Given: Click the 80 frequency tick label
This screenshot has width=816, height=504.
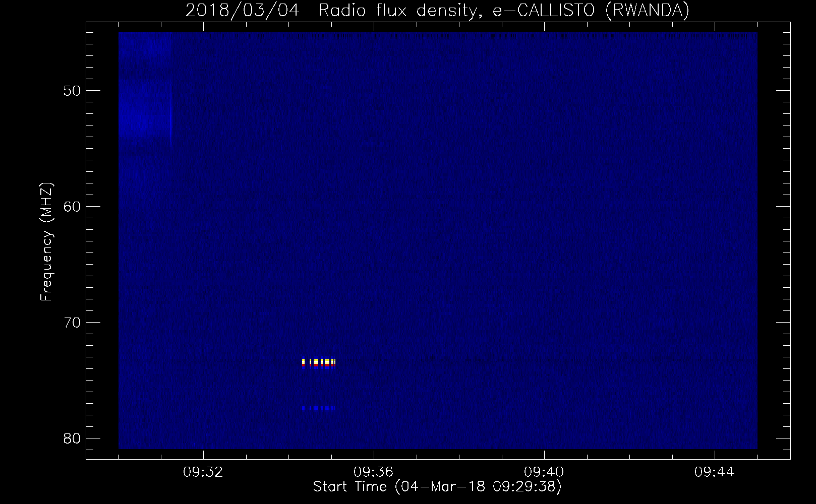Looking at the screenshot, I should coord(73,438).
